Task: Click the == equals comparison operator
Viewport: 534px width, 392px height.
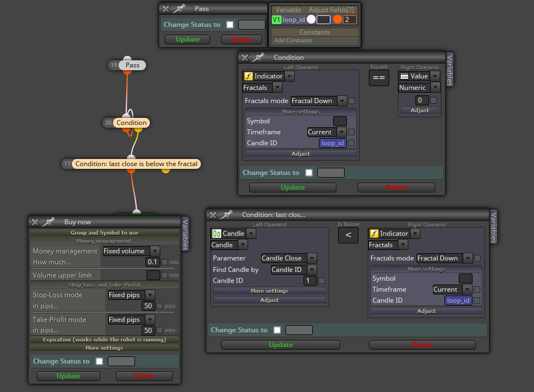Action: pyautogui.click(x=379, y=78)
